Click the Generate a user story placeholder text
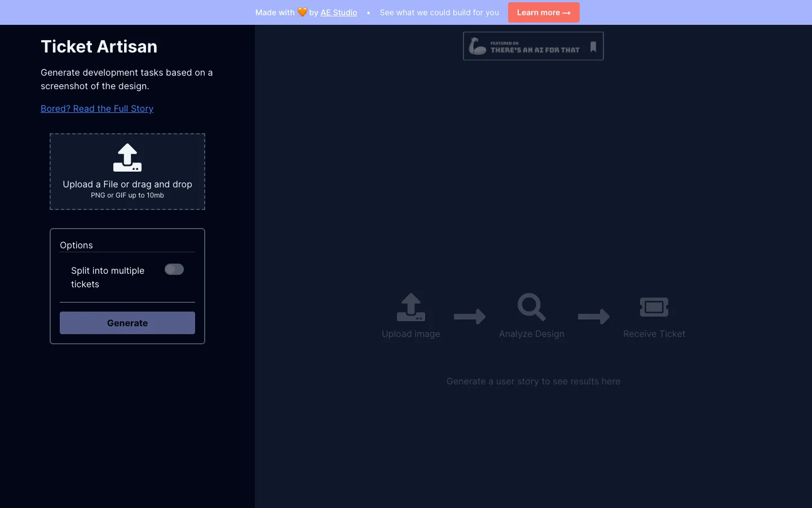This screenshot has width=812, height=508. tap(533, 381)
